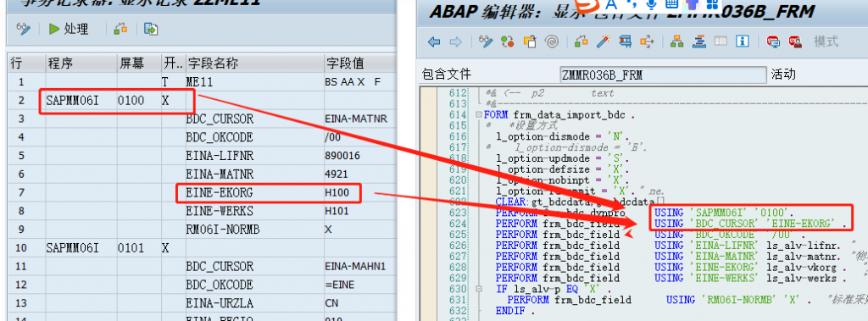Show the object list hierarchy icon
The width and height of the screenshot is (868, 321).
[676, 42]
